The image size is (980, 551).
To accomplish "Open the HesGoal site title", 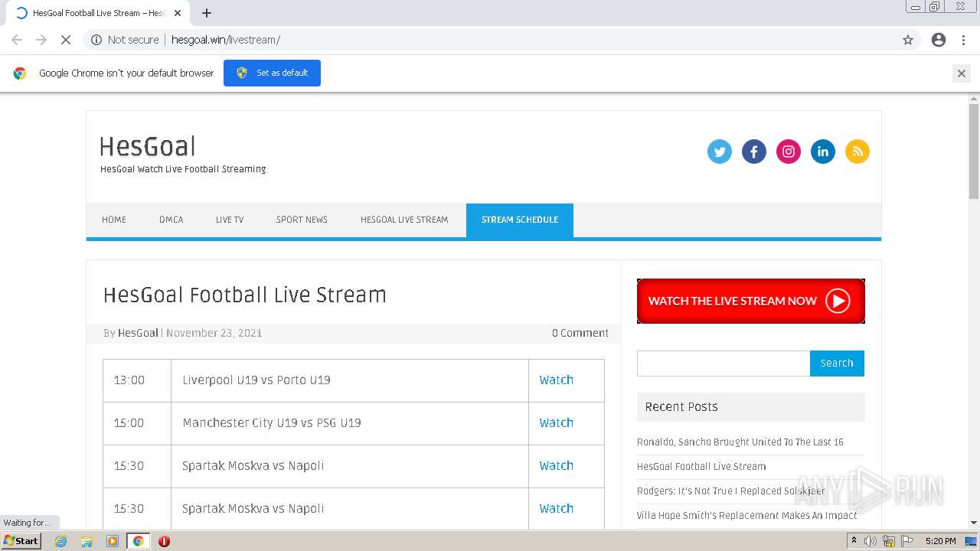I will coord(148,146).
